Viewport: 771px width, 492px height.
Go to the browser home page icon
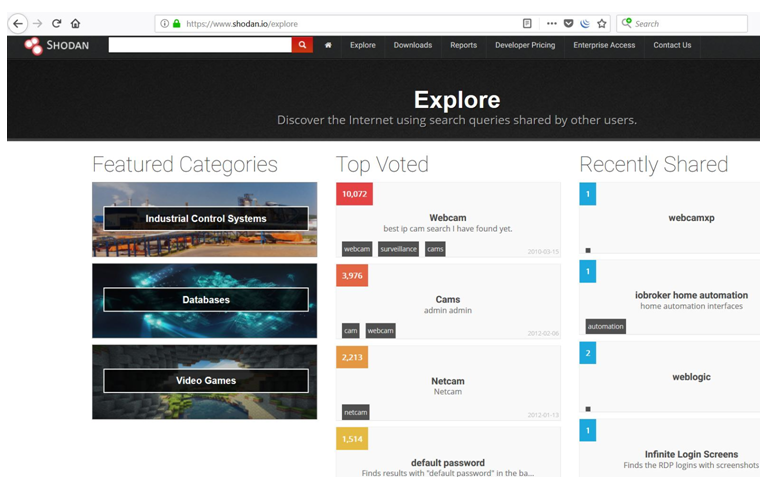click(75, 23)
